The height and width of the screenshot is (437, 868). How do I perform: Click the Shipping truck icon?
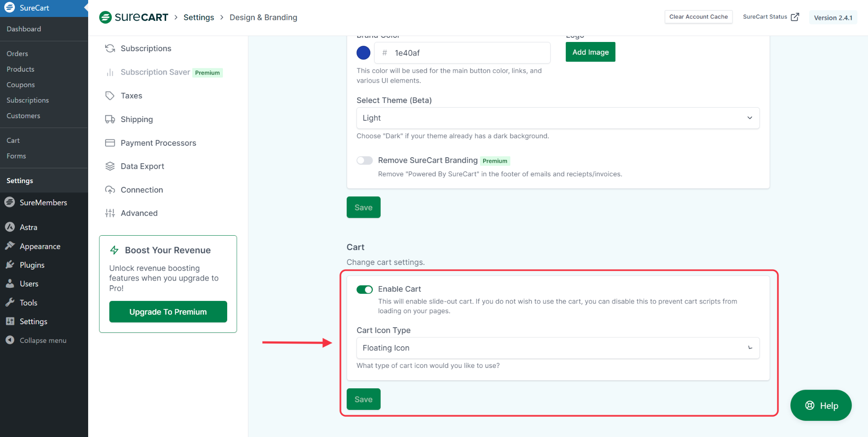point(110,120)
